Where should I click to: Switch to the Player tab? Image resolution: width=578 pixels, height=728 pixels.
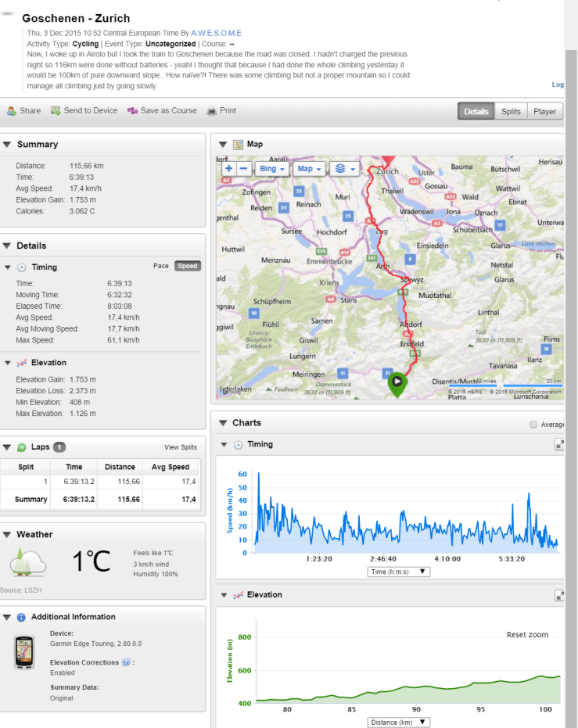544,111
